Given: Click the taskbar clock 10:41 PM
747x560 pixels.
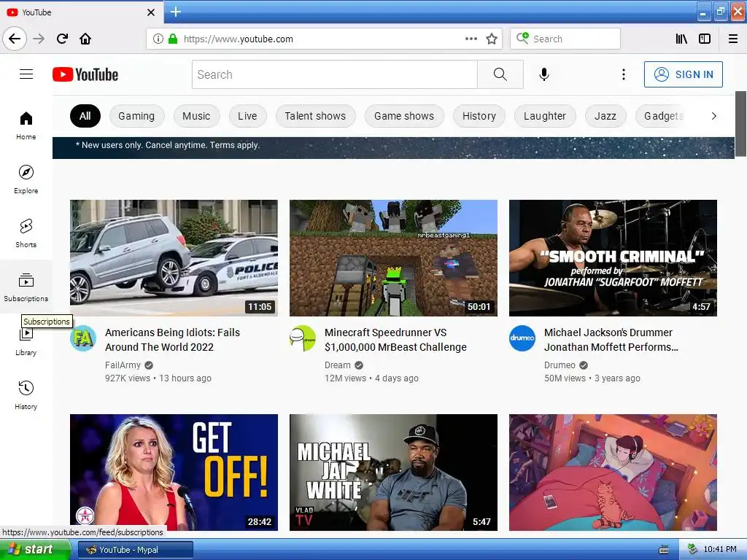Looking at the screenshot, I should pos(720,550).
